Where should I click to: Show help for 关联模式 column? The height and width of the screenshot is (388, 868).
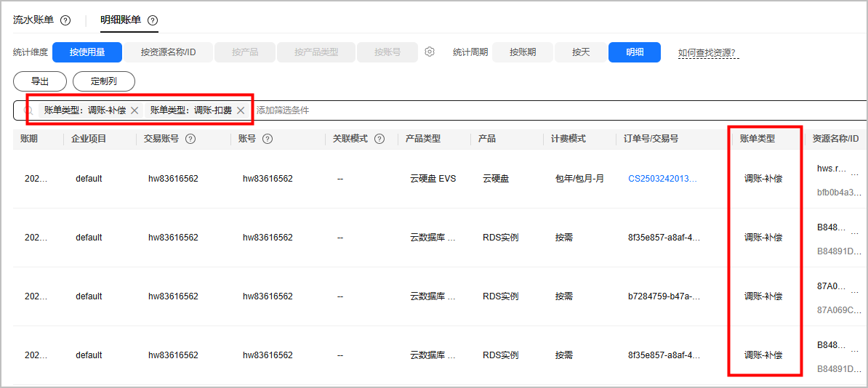[x=379, y=139]
